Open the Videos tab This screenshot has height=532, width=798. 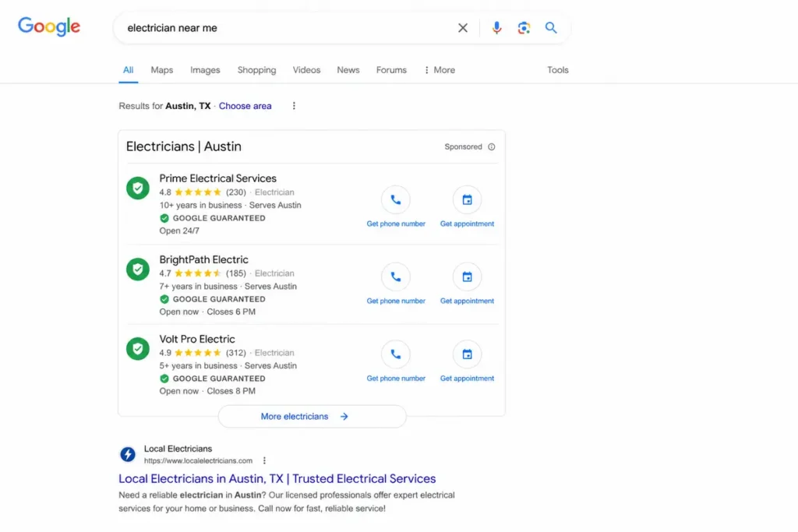coord(306,70)
